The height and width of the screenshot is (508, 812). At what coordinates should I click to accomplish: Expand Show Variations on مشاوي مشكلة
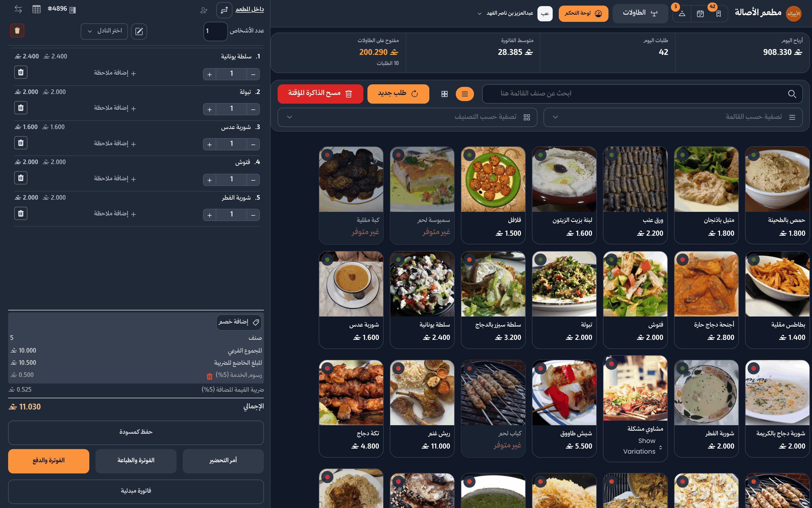pyautogui.click(x=642, y=446)
